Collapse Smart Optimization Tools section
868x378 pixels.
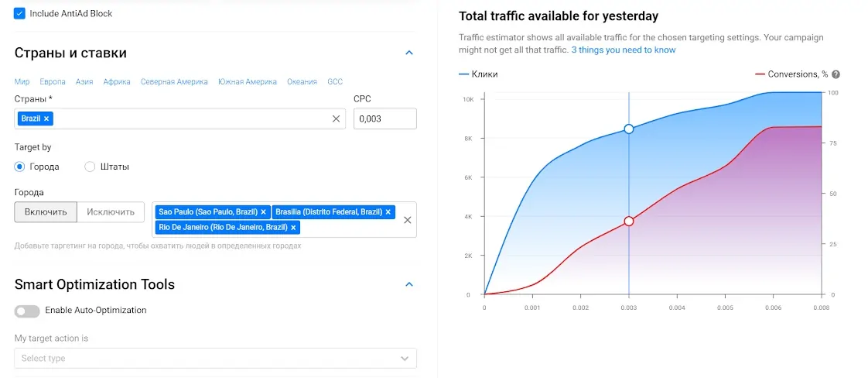409,284
